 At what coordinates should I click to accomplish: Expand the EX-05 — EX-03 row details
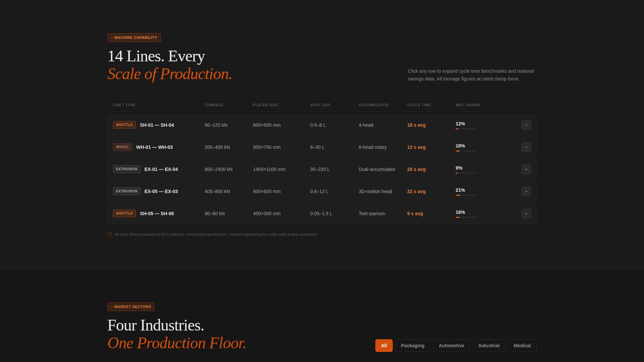pyautogui.click(x=526, y=191)
